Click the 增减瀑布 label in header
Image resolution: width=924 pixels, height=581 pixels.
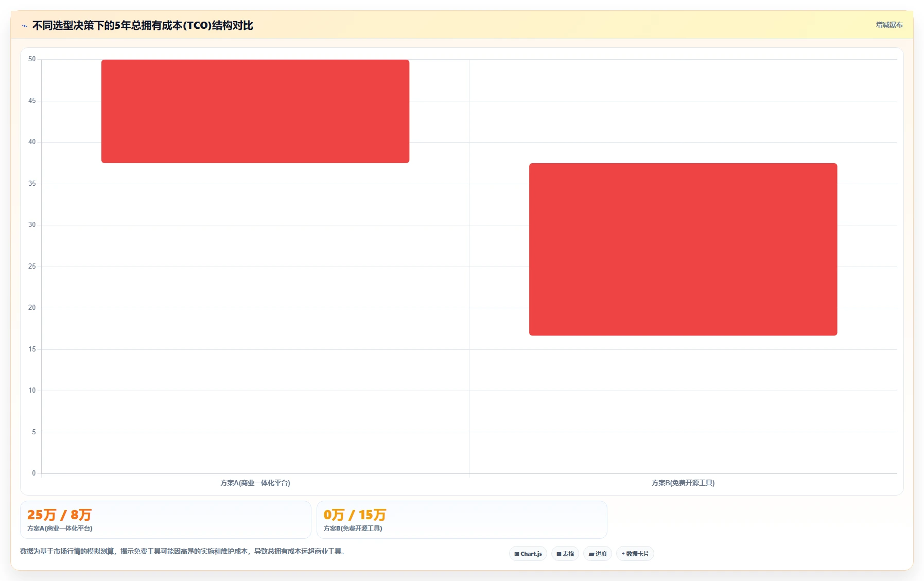pos(889,25)
